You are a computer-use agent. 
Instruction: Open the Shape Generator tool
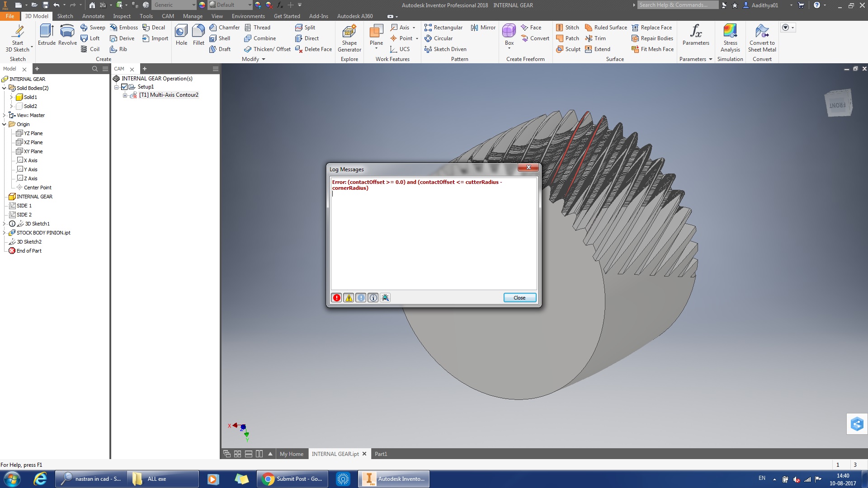[x=349, y=38]
